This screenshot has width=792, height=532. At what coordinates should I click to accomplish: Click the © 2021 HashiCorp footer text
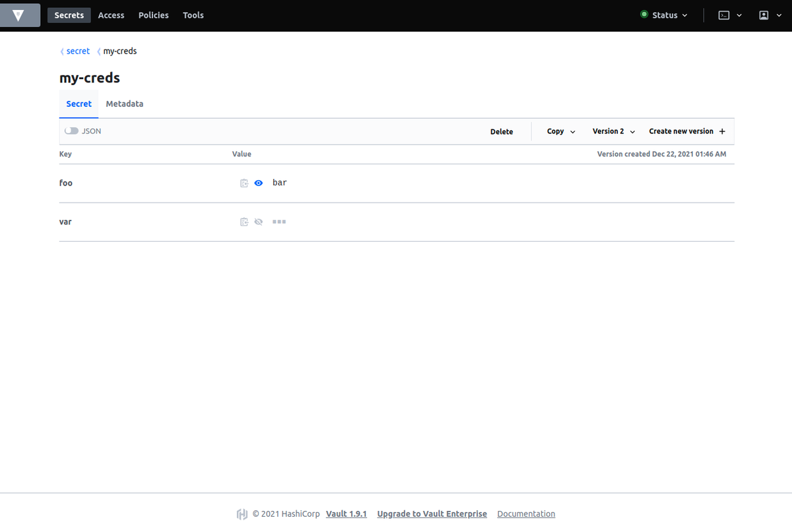[286, 514]
